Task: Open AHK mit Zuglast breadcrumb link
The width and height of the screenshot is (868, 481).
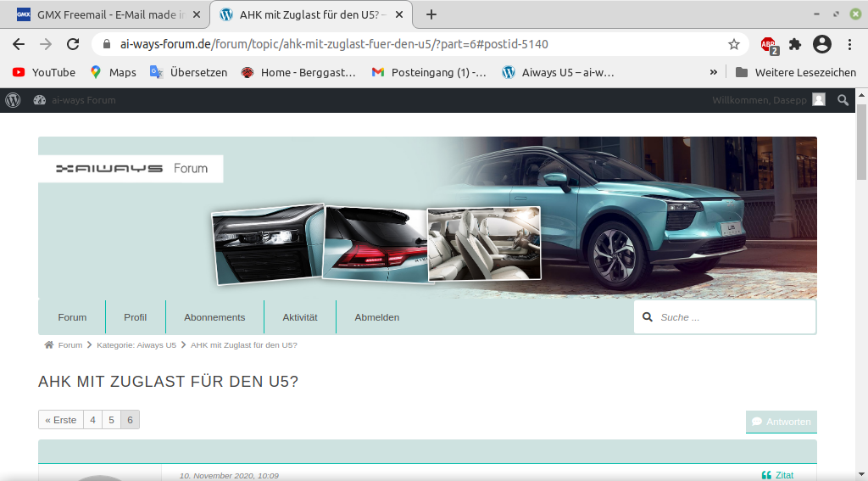Action: [244, 345]
